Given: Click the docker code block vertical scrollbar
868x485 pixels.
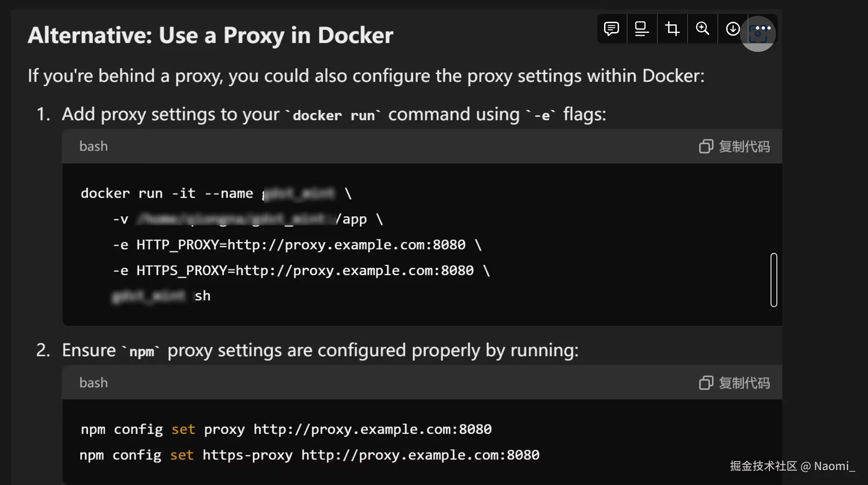Looking at the screenshot, I should (774, 280).
